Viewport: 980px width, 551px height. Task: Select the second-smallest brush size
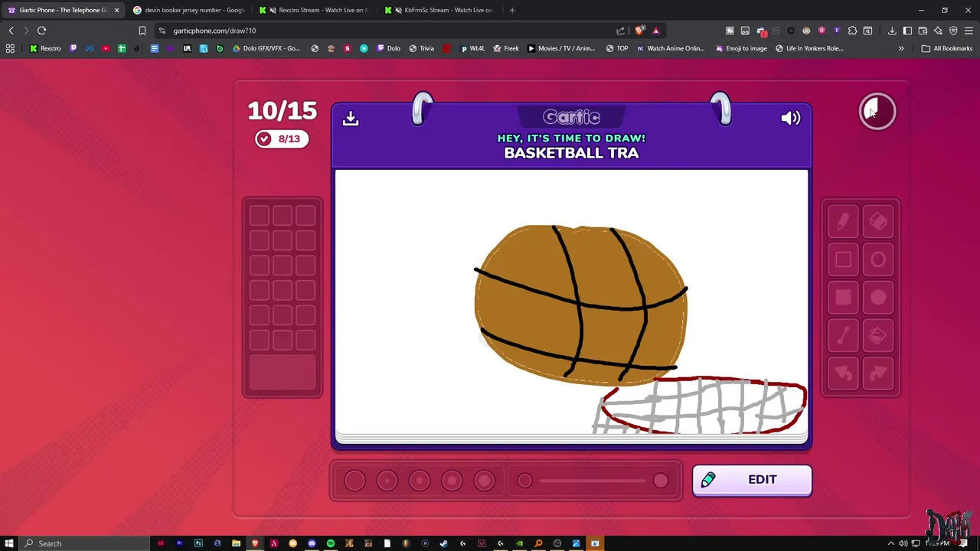(387, 481)
